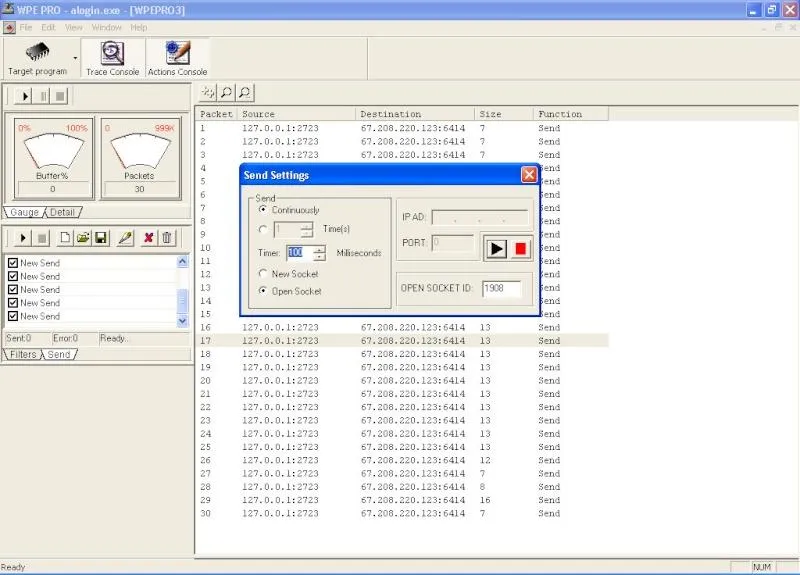This screenshot has height=575, width=800.
Task: Select packet row 1
Action: (402, 128)
